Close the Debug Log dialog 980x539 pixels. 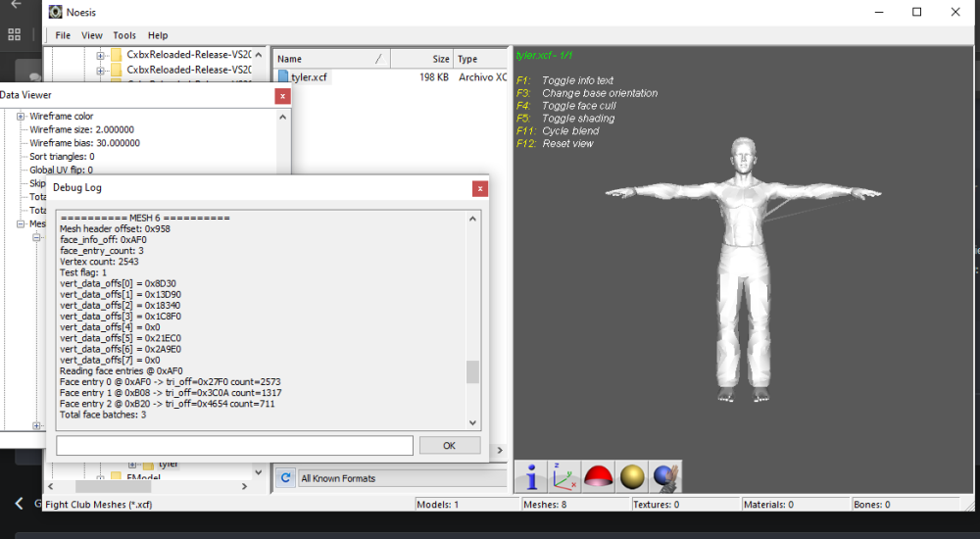(480, 188)
